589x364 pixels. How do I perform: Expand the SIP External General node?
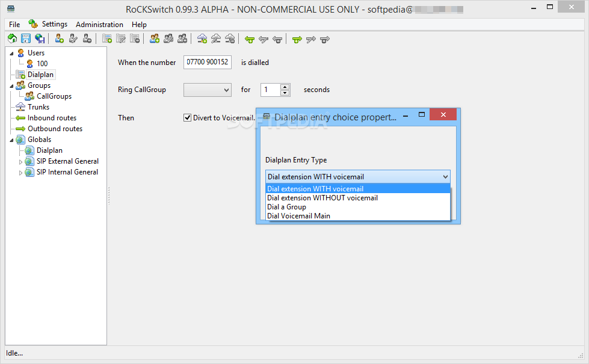20,162
